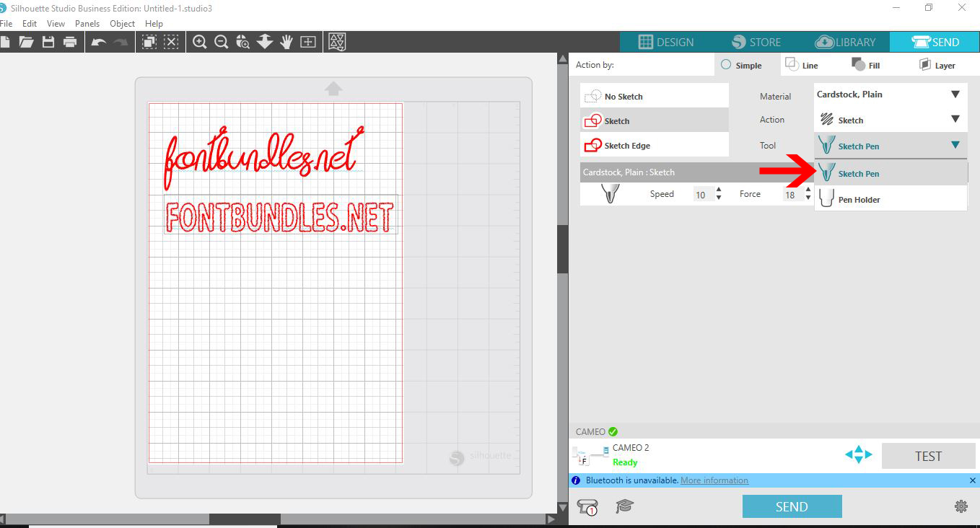Activate the zoom selection tool
The image size is (980, 528).
[x=243, y=42]
